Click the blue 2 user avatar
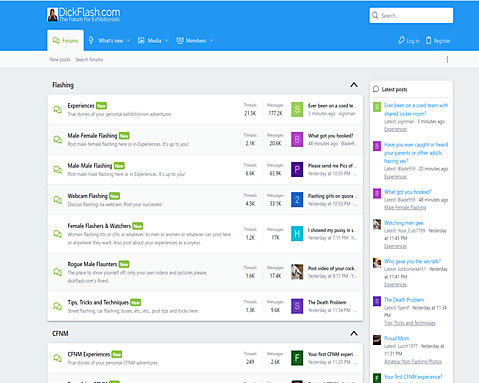Viewport: 479px width, 383px height. point(297,200)
